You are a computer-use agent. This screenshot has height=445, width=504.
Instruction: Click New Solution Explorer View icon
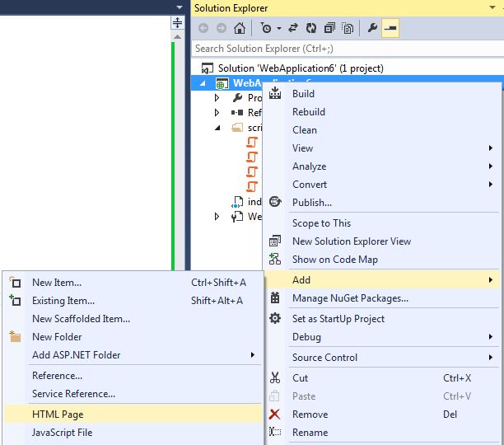275,241
